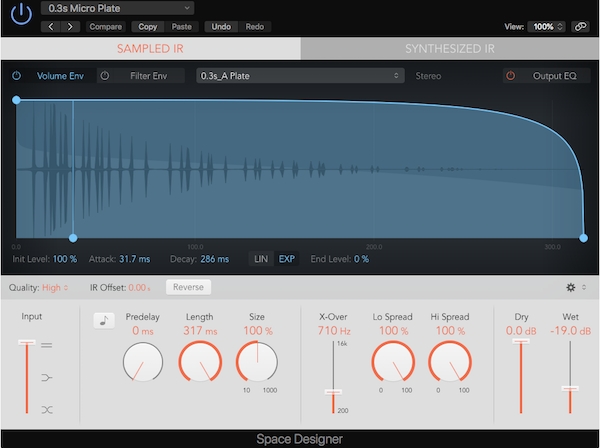Toggle the note sync button
The width and height of the screenshot is (600, 448).
[104, 321]
